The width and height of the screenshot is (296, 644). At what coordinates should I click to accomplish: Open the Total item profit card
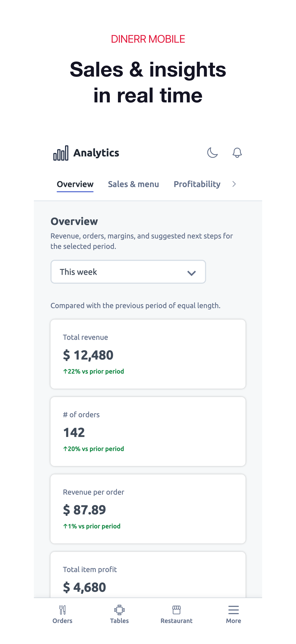[x=148, y=575]
